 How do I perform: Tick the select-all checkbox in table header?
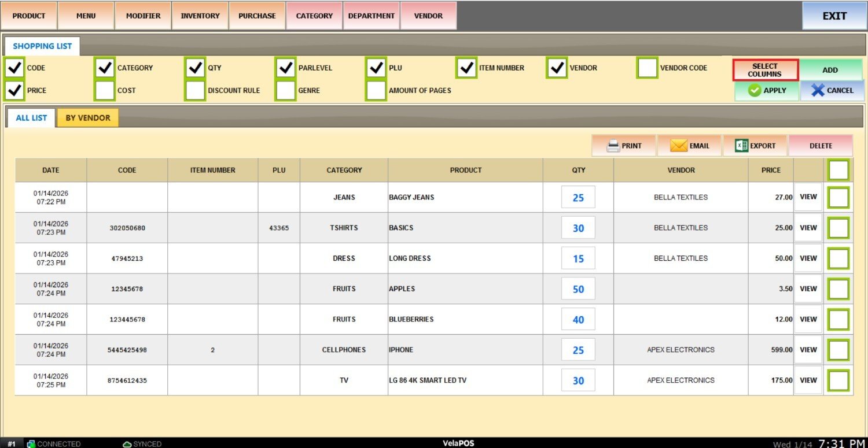[x=838, y=170]
